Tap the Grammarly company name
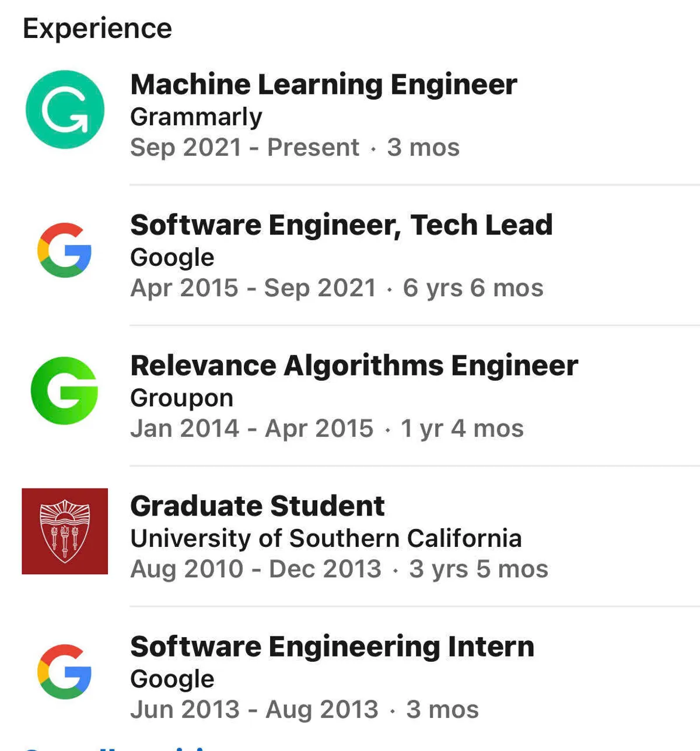 [x=196, y=117]
